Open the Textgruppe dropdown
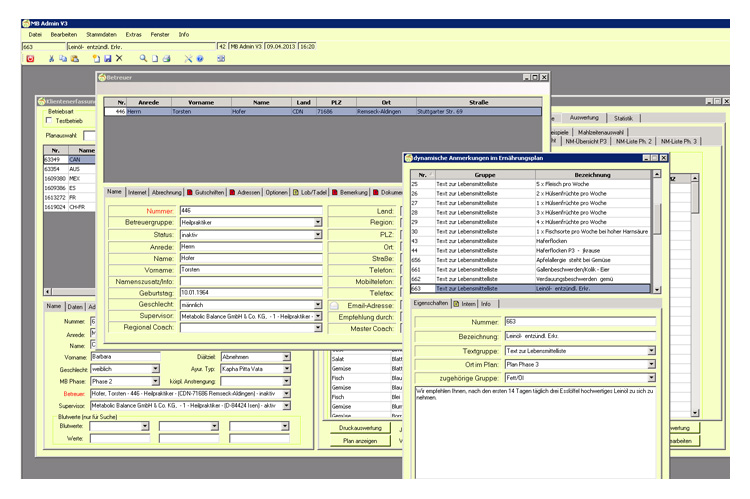This screenshot has height=499, width=750. pyautogui.click(x=651, y=351)
